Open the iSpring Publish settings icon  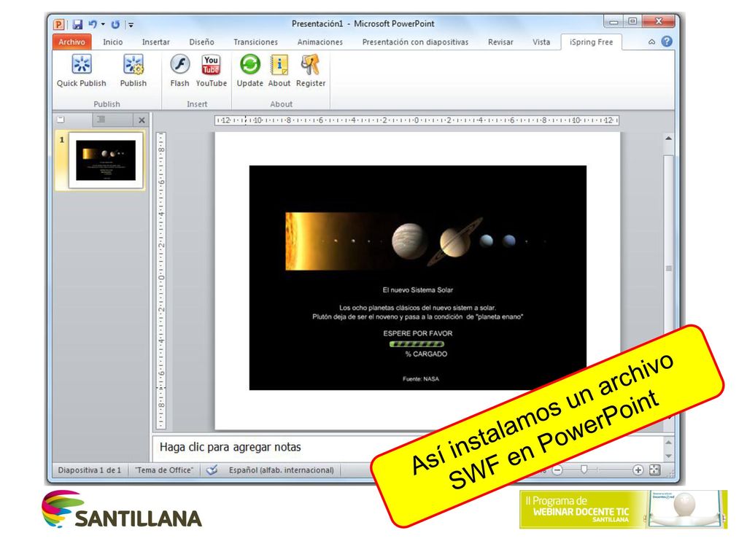click(x=133, y=64)
